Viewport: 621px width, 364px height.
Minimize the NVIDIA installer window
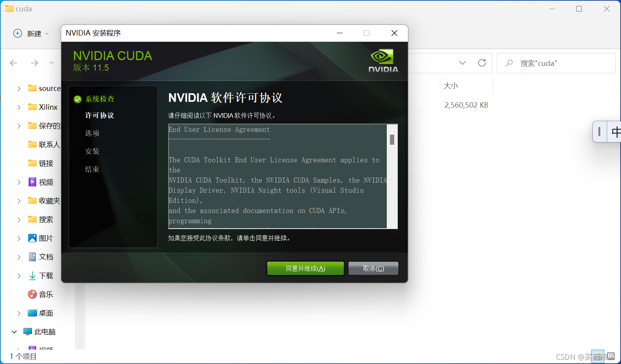tap(340, 33)
